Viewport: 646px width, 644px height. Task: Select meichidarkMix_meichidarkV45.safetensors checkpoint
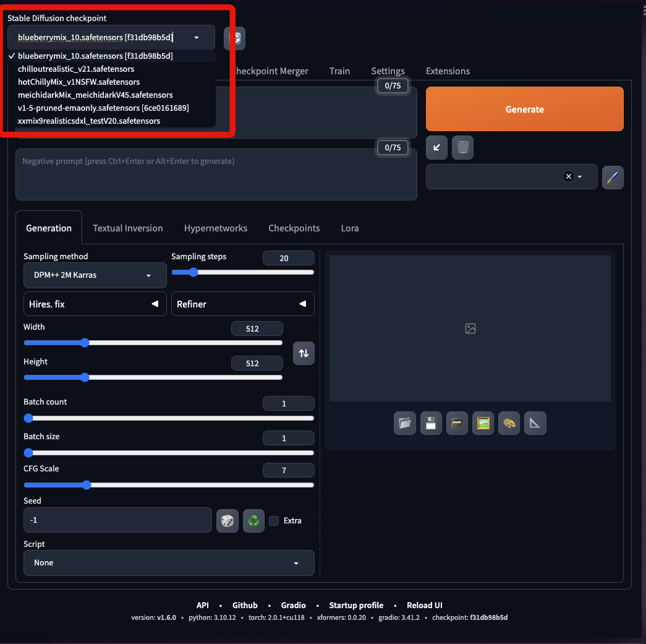pyautogui.click(x=111, y=95)
